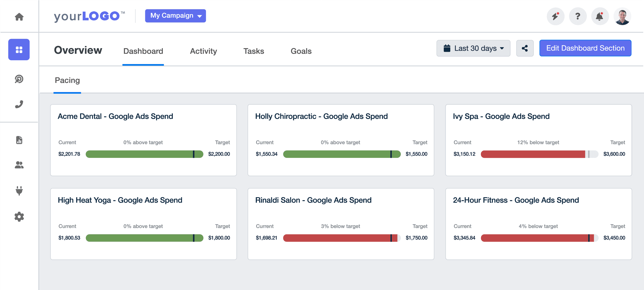Open the reports document icon
The width and height of the screenshot is (644, 290).
pyautogui.click(x=19, y=140)
